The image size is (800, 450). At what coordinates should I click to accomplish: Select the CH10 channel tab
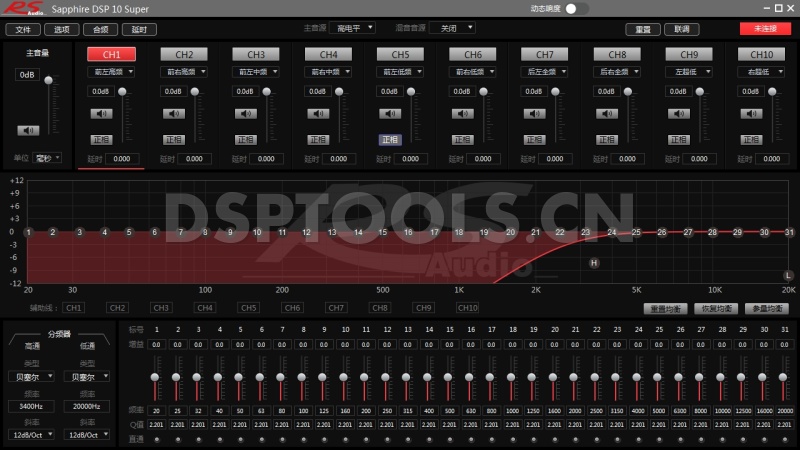[x=761, y=54]
